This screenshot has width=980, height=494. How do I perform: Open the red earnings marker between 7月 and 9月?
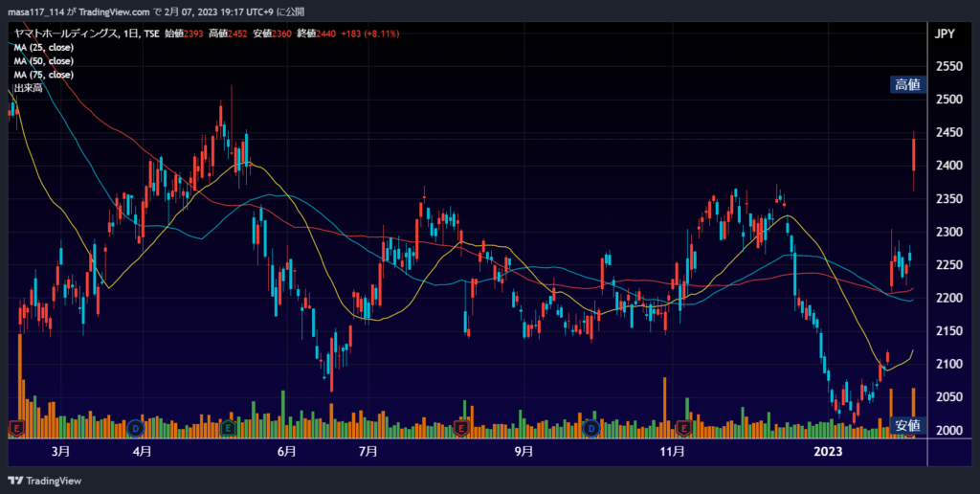[x=461, y=428]
